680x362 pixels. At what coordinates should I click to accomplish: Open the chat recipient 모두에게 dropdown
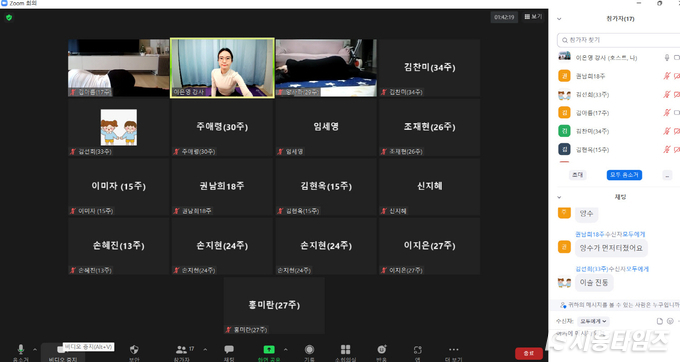coord(593,321)
